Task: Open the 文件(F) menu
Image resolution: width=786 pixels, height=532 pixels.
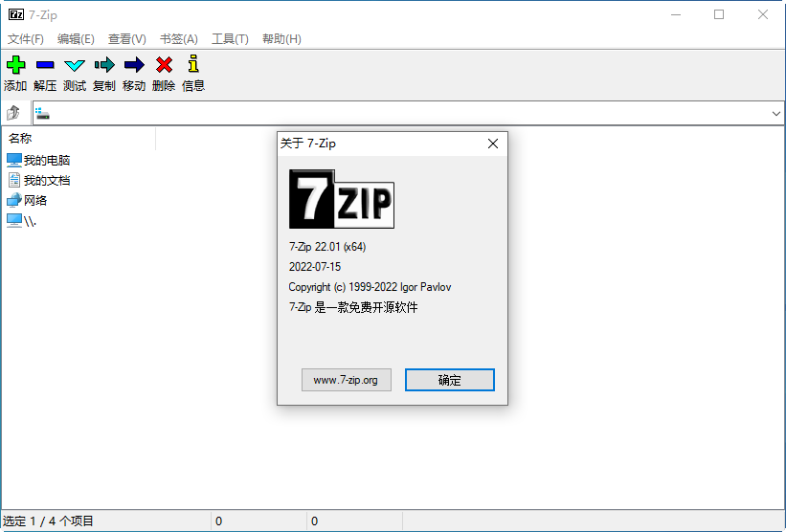Action: (x=26, y=39)
